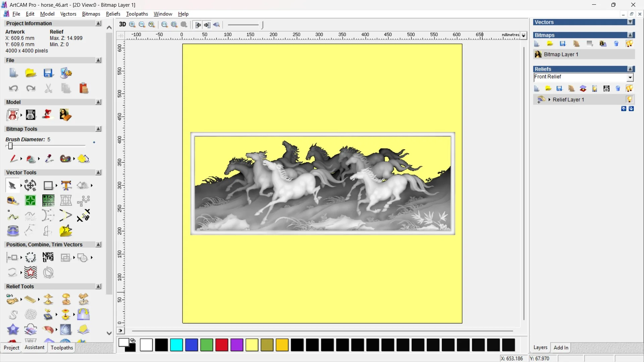The width and height of the screenshot is (644, 362).
Task: Switch to the 3D view
Action: pyautogui.click(x=122, y=24)
